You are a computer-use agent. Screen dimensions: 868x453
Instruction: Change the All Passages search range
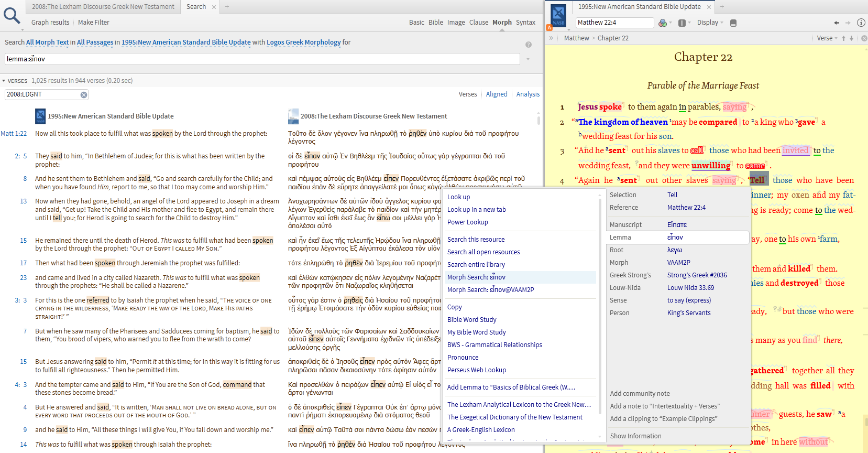tap(95, 42)
